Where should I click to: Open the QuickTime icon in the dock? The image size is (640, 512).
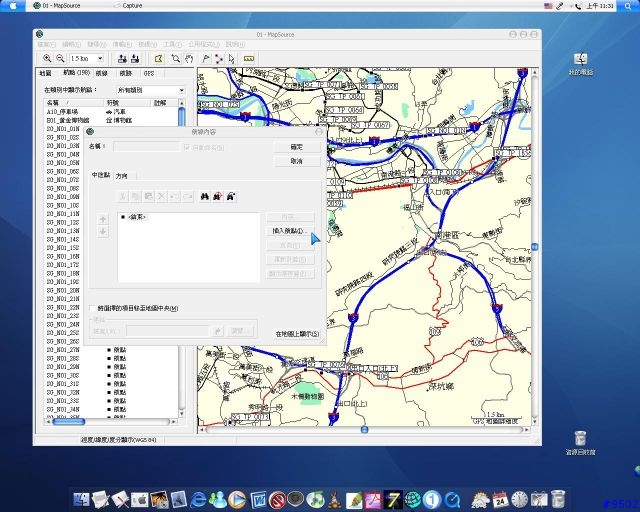tap(452, 499)
